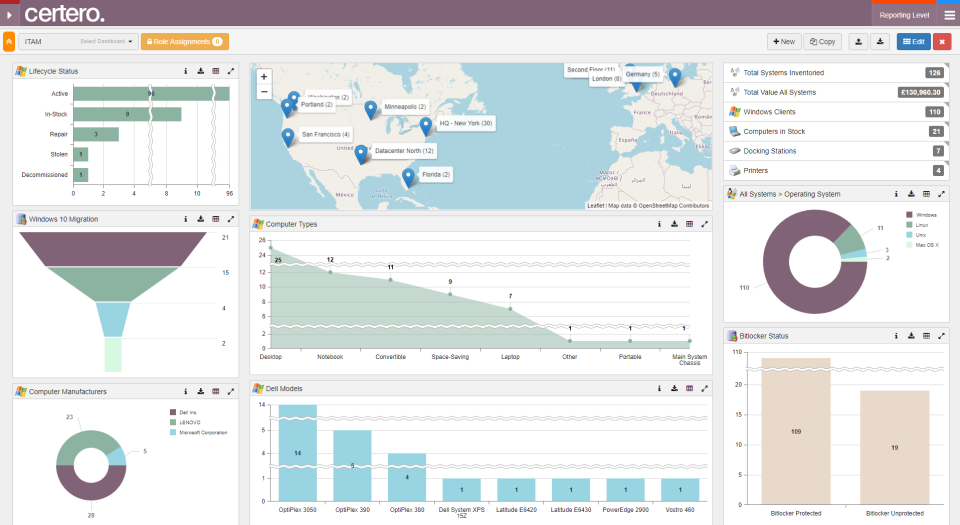Image resolution: width=960 pixels, height=525 pixels.
Task: Toggle Windows legend in Operating System chart
Action: 921,215
